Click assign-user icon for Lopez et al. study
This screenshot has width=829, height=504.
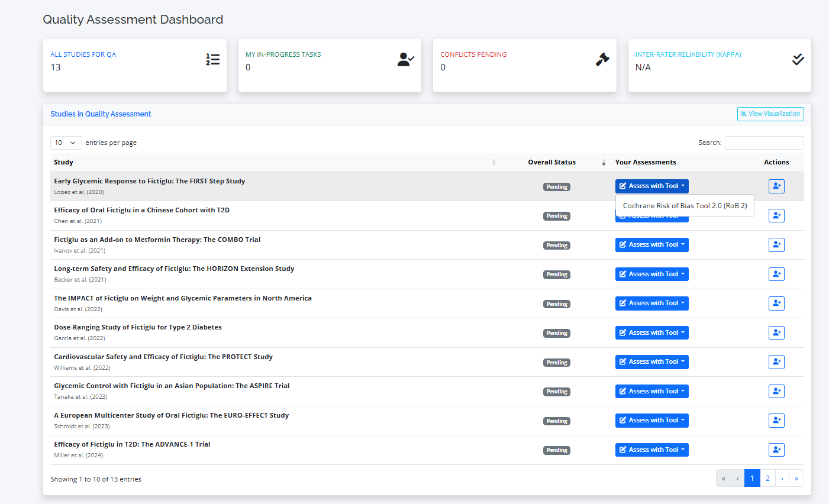tap(776, 186)
